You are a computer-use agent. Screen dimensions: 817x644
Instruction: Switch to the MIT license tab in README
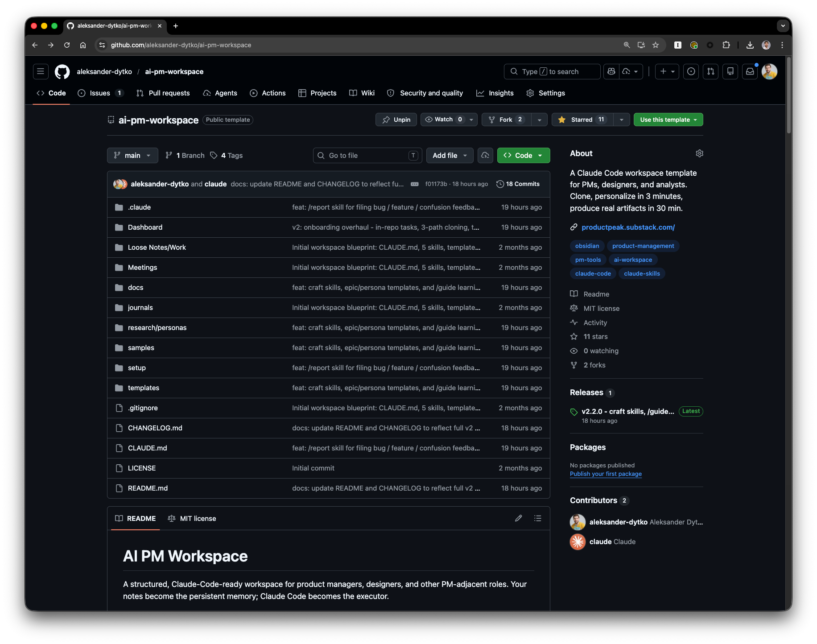(192, 518)
